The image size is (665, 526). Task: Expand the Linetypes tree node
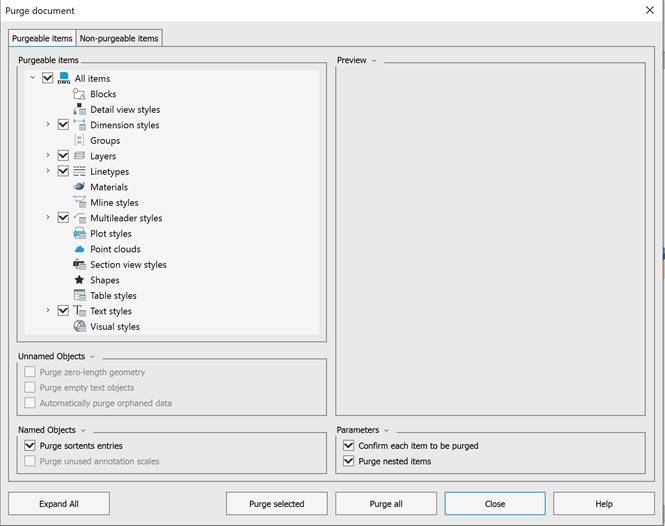[x=48, y=171]
